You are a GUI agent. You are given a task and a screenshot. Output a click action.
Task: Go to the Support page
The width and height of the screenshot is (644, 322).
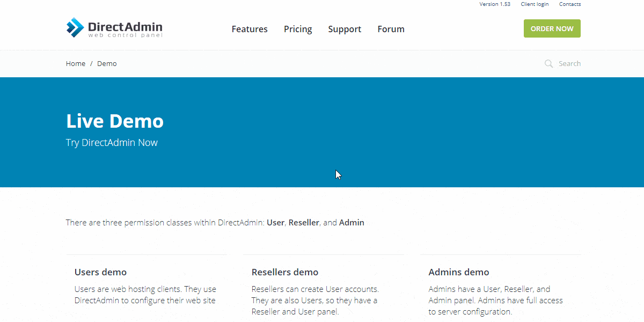pyautogui.click(x=345, y=29)
